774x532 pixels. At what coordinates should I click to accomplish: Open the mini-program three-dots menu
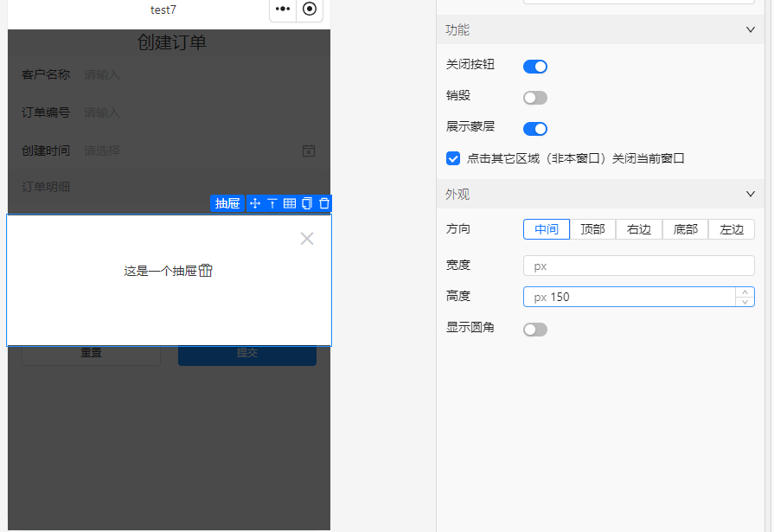point(283,9)
